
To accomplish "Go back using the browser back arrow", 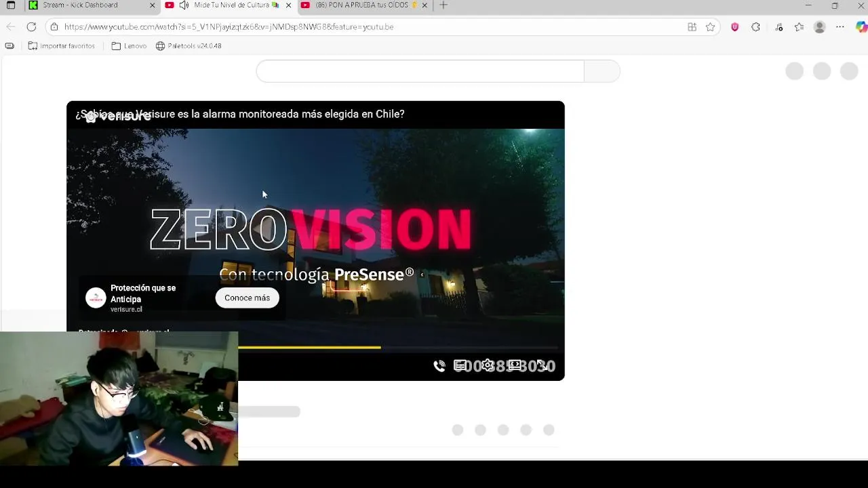I will point(11,27).
